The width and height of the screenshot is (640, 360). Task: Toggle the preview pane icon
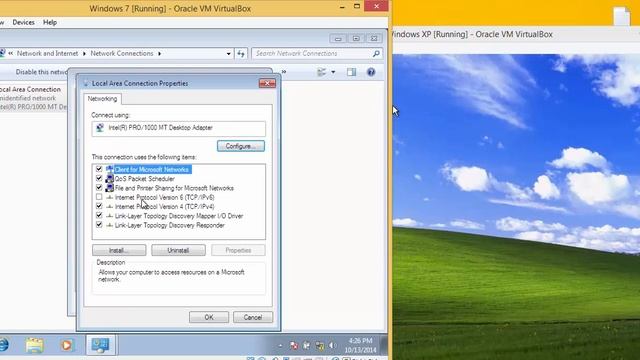351,72
